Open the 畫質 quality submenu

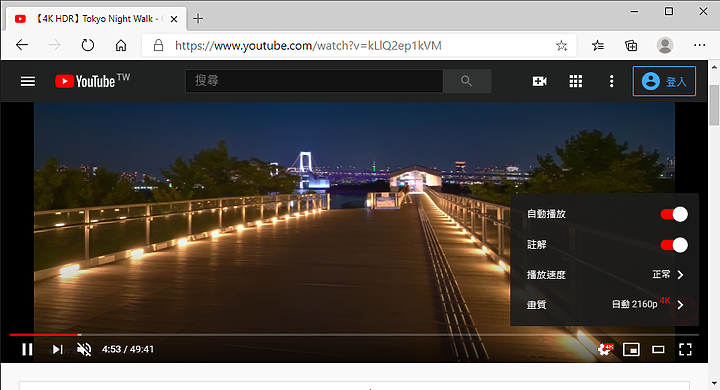point(605,305)
